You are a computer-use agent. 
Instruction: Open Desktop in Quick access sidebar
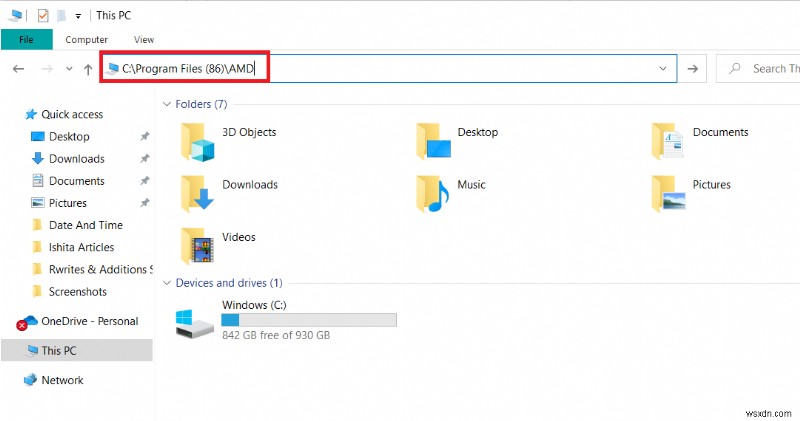69,137
